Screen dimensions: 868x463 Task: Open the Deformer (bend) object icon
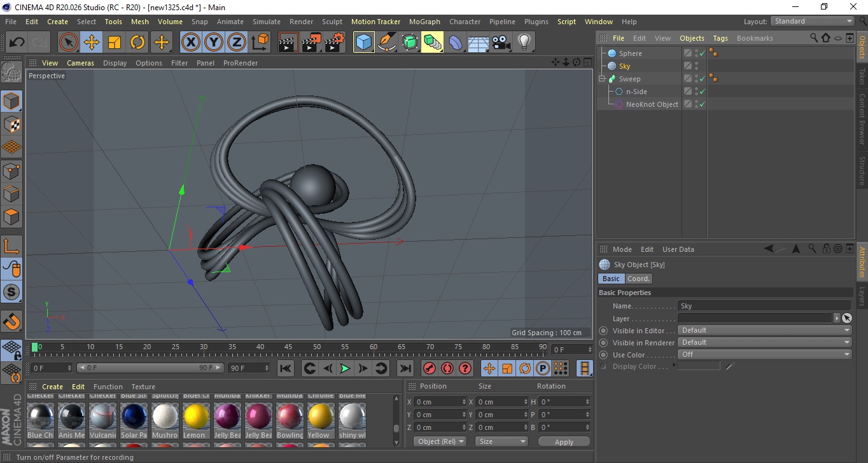(456, 43)
